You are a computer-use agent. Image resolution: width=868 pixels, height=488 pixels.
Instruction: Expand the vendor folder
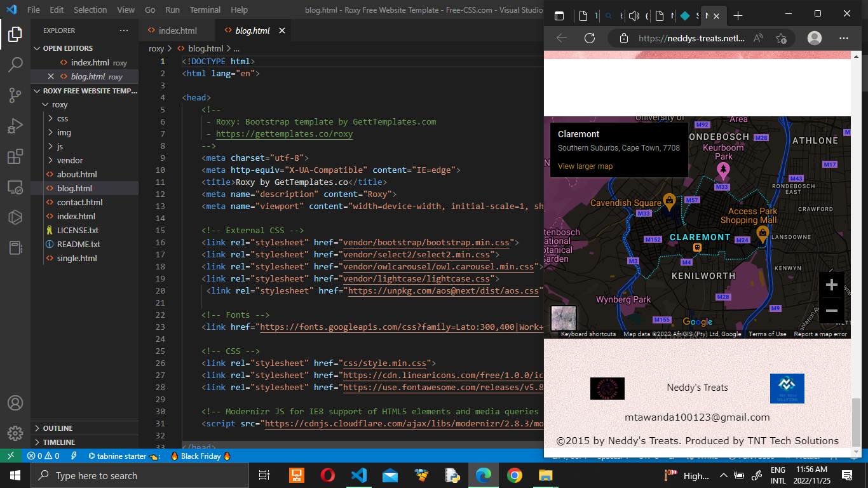[x=69, y=161]
